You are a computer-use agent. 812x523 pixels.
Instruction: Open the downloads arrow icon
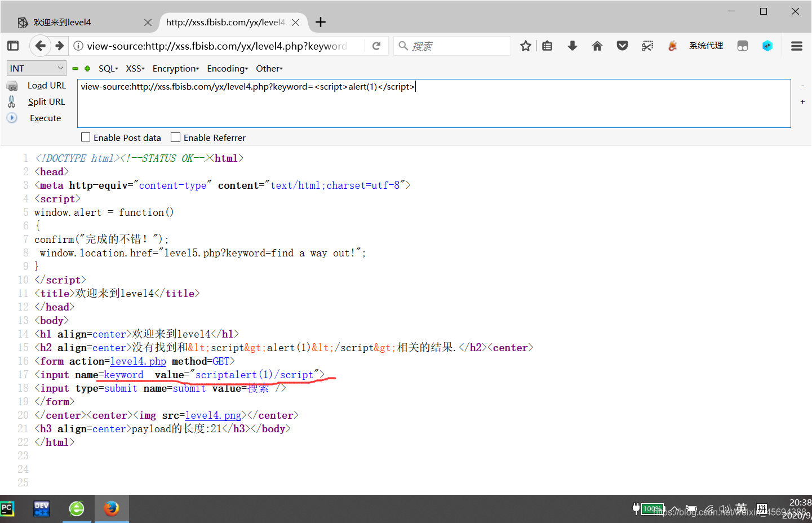tap(573, 46)
